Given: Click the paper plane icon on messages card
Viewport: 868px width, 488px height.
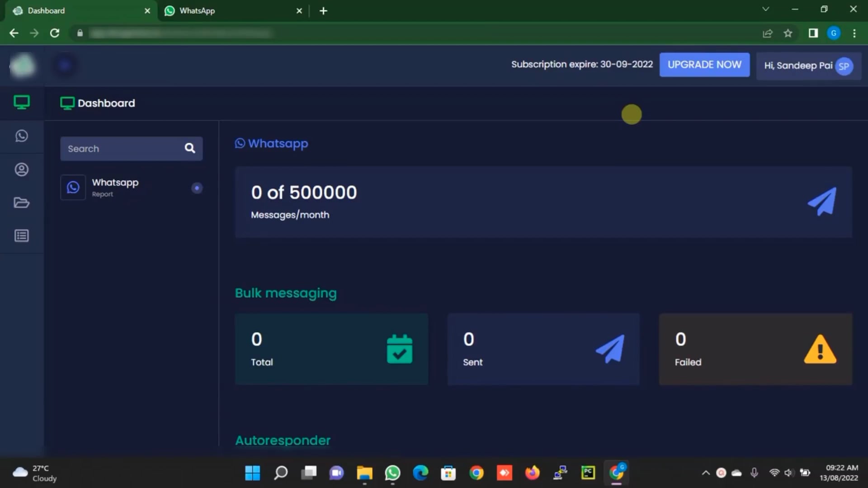Looking at the screenshot, I should tap(822, 202).
